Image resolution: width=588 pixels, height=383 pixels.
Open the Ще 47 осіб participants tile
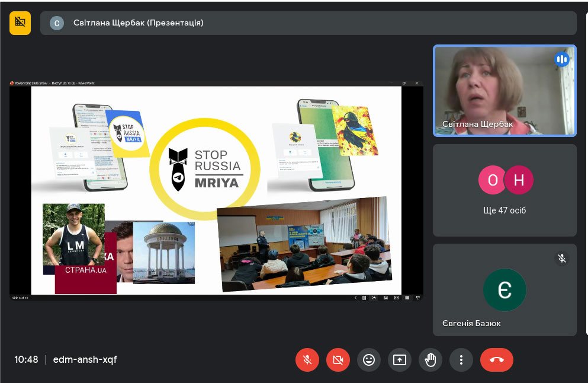tap(505, 190)
